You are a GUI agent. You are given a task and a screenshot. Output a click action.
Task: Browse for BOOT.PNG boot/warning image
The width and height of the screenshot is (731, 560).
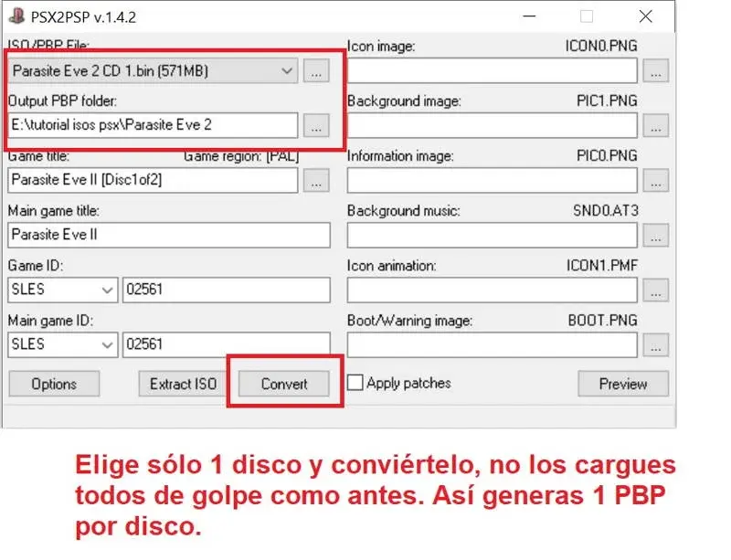(655, 345)
